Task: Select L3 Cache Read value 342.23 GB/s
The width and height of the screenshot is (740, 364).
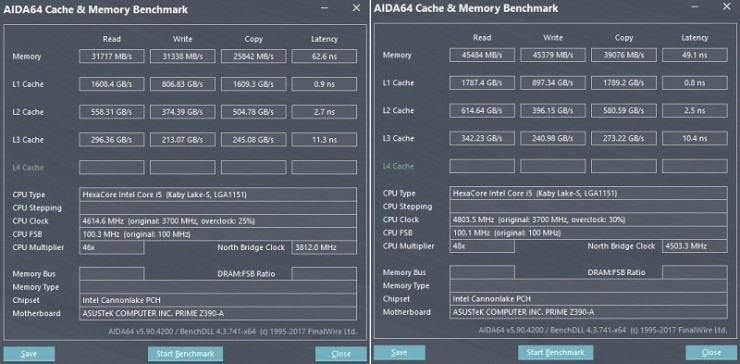Action: click(482, 138)
